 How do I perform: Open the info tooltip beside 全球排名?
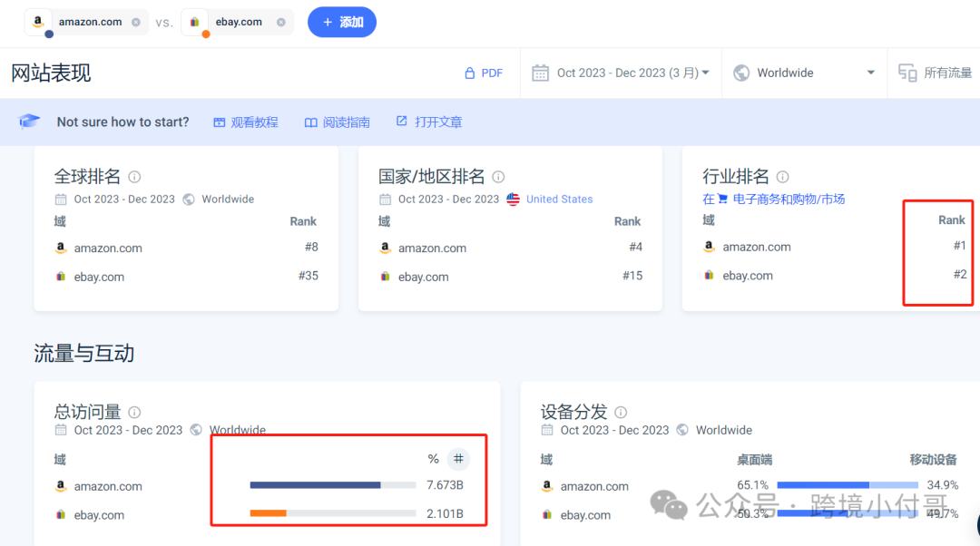coord(133,176)
